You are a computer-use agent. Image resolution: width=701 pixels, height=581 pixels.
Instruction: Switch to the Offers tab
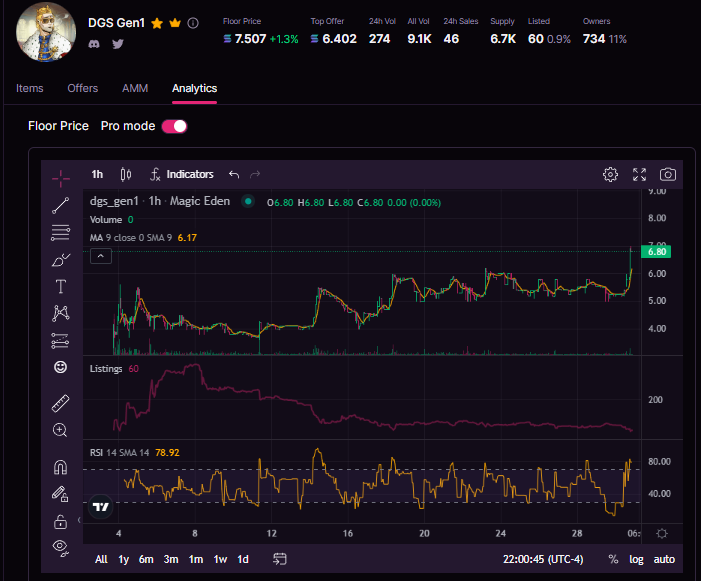83,88
